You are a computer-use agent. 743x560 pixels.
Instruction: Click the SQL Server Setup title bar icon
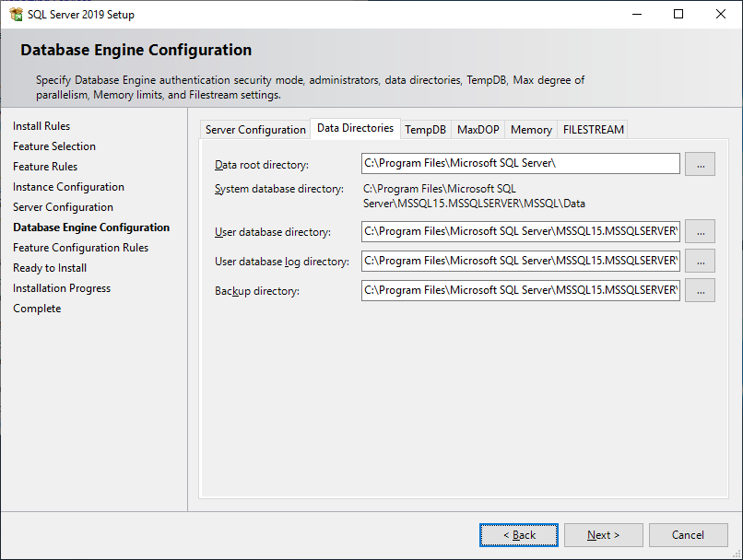pyautogui.click(x=16, y=15)
